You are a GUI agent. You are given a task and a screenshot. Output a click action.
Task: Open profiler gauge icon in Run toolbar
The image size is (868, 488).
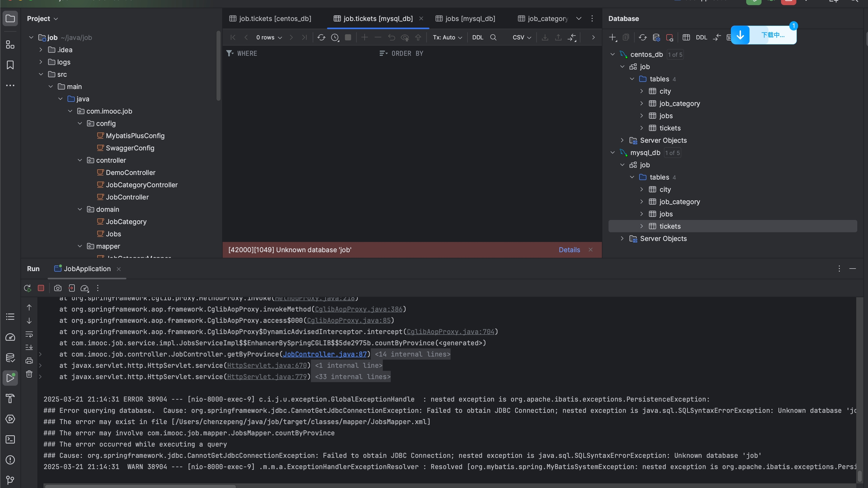[x=85, y=288]
